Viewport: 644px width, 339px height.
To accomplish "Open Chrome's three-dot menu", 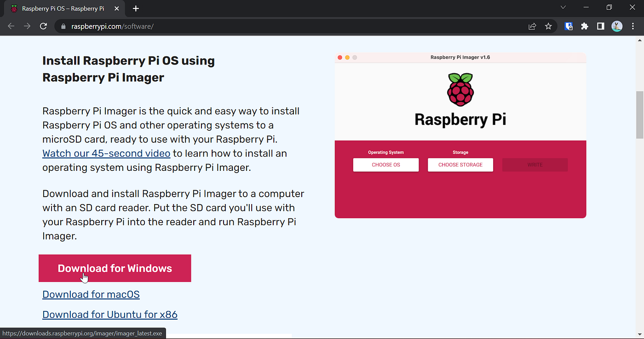I will point(633,26).
